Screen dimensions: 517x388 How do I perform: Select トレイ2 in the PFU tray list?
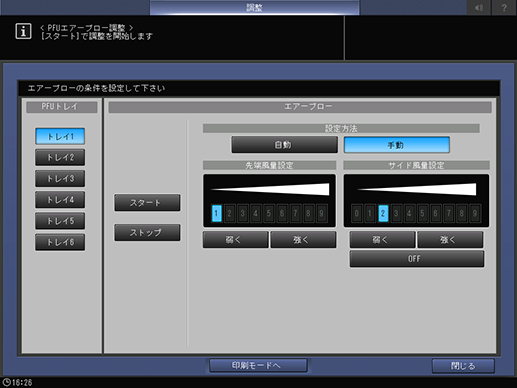point(60,157)
